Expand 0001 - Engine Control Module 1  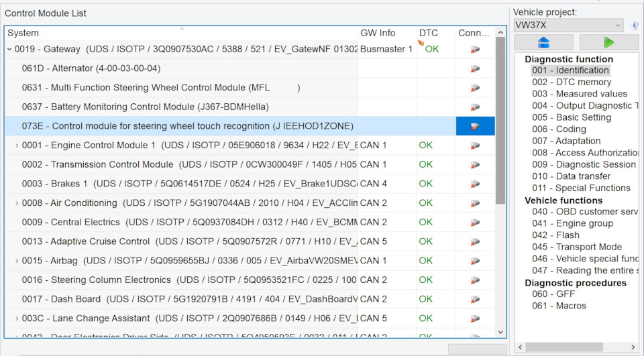click(17, 145)
